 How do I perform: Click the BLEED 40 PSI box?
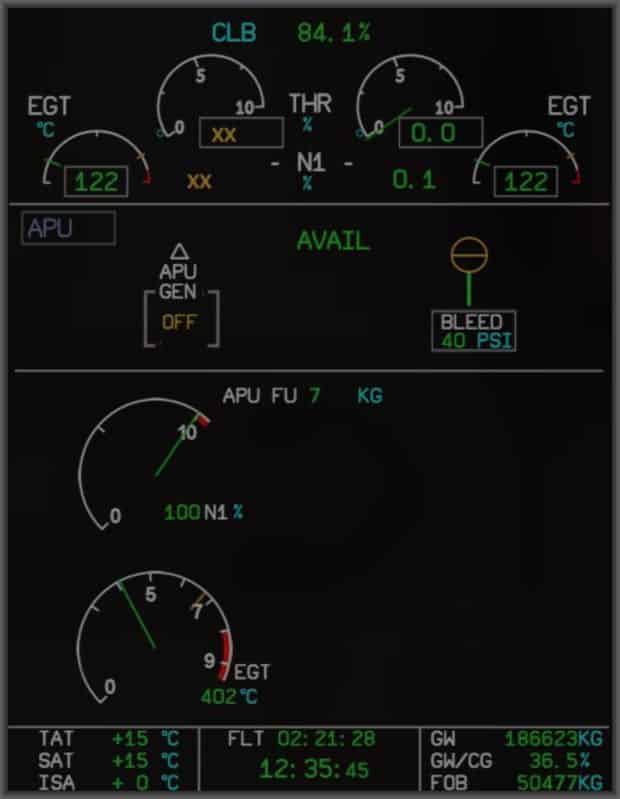(x=474, y=331)
